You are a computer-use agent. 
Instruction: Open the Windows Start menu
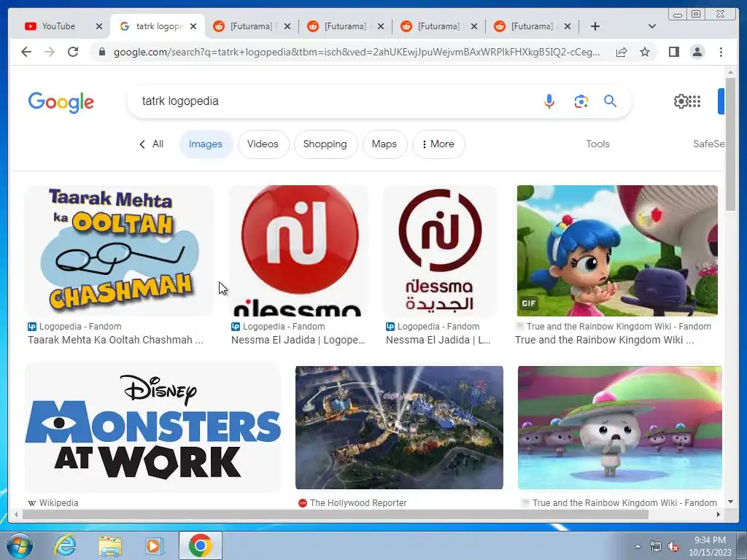pyautogui.click(x=20, y=545)
